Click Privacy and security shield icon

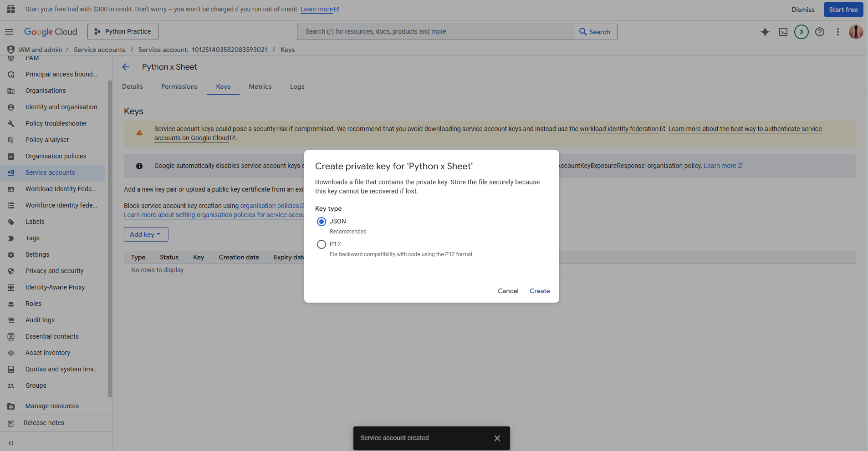tap(11, 271)
